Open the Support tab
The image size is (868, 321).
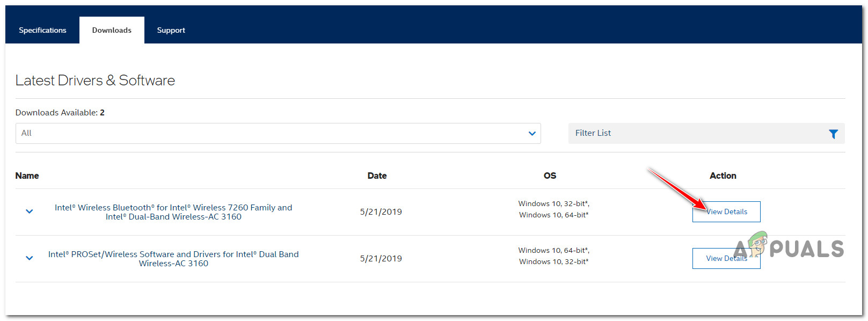tap(171, 30)
